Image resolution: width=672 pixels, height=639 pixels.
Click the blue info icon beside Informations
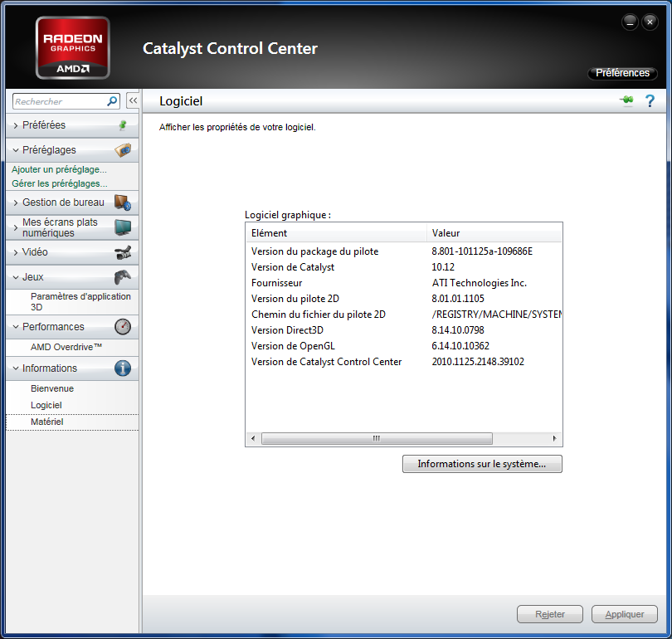(124, 368)
